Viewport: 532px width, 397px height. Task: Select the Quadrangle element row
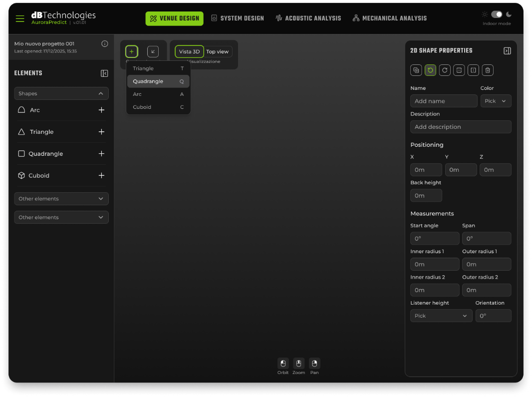(61, 153)
